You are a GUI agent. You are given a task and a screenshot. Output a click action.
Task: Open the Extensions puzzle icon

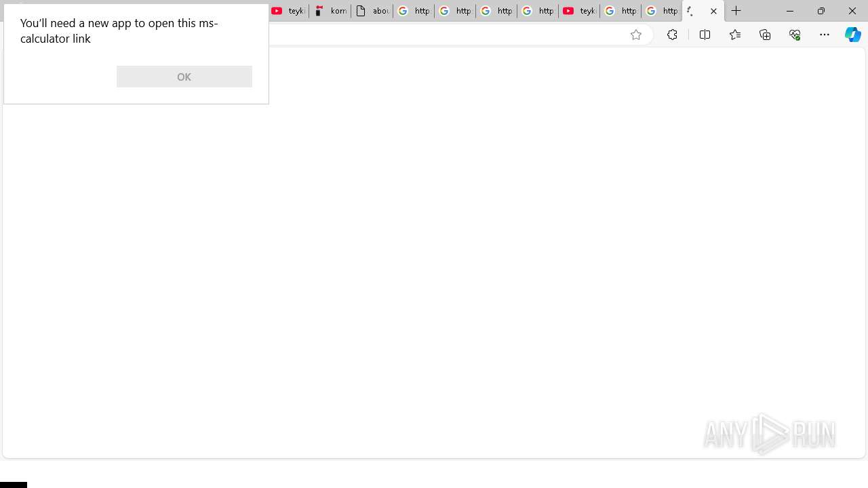672,35
